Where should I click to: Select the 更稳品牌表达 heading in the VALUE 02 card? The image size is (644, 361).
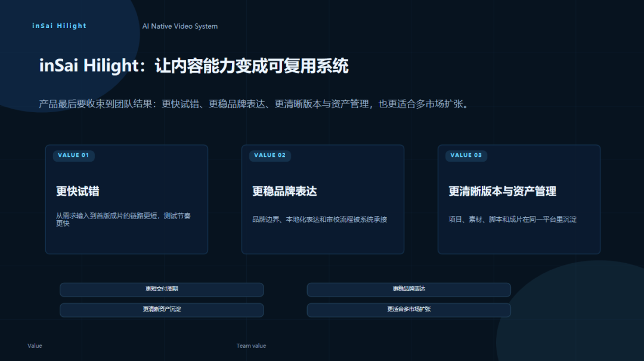click(284, 192)
